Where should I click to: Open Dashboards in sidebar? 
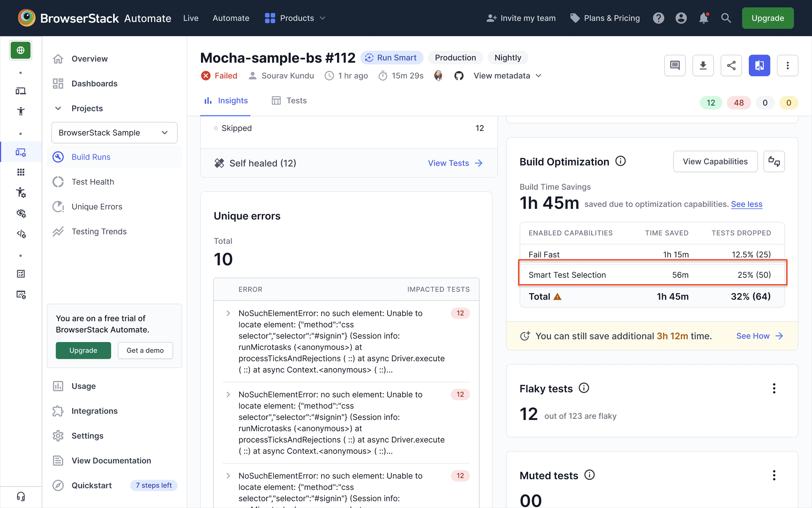(114, 84)
